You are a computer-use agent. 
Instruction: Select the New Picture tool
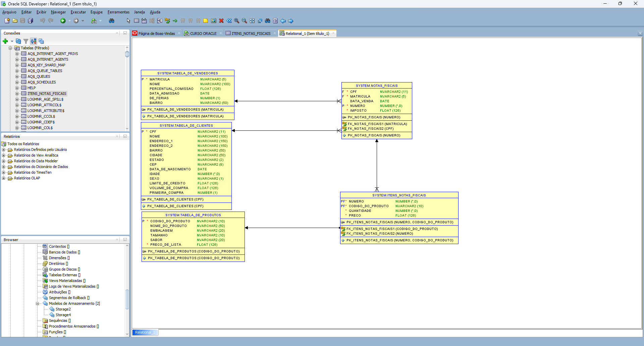point(213,21)
